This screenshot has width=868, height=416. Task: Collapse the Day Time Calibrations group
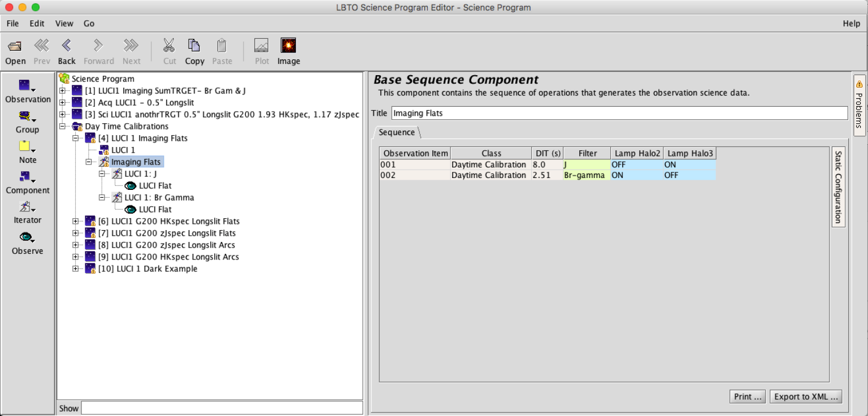point(62,126)
